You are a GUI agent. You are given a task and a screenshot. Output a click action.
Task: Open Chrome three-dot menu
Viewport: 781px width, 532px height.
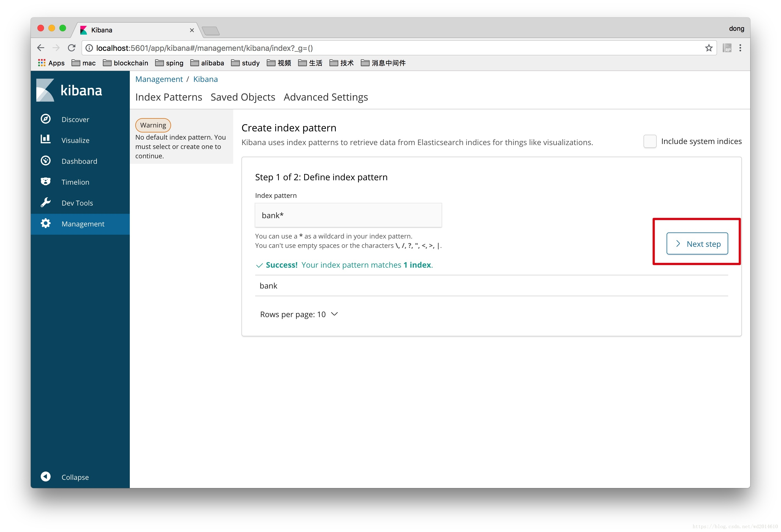click(740, 48)
